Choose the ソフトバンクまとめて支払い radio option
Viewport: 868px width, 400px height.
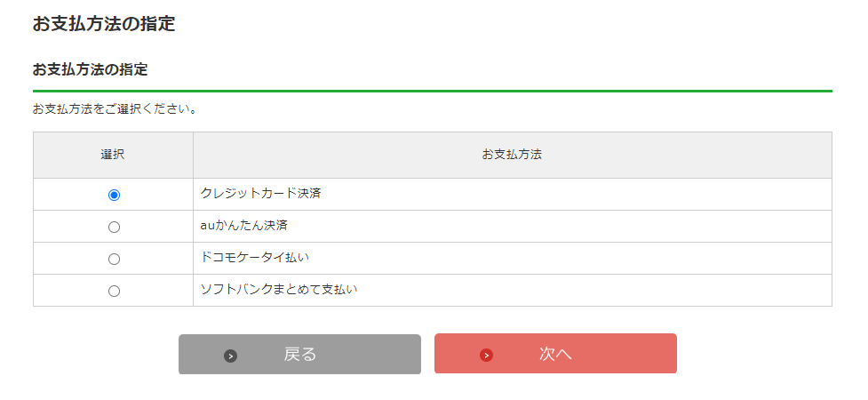pyautogui.click(x=114, y=291)
